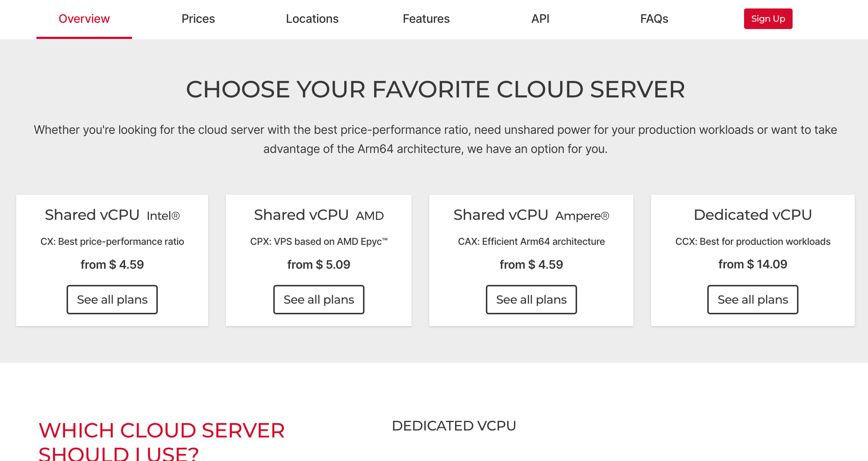Screen dimensions: 868x461
Task: Go to the Locations tab
Action: (312, 19)
